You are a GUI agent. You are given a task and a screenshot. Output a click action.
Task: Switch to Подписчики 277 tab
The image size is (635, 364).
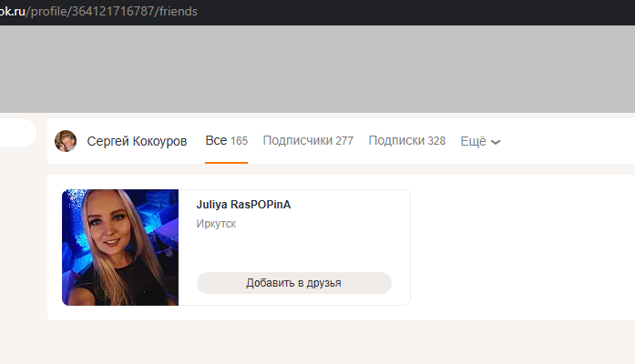click(308, 141)
